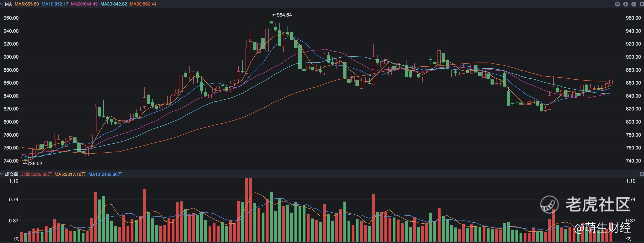Zoom out chart with minus icon

634,4
